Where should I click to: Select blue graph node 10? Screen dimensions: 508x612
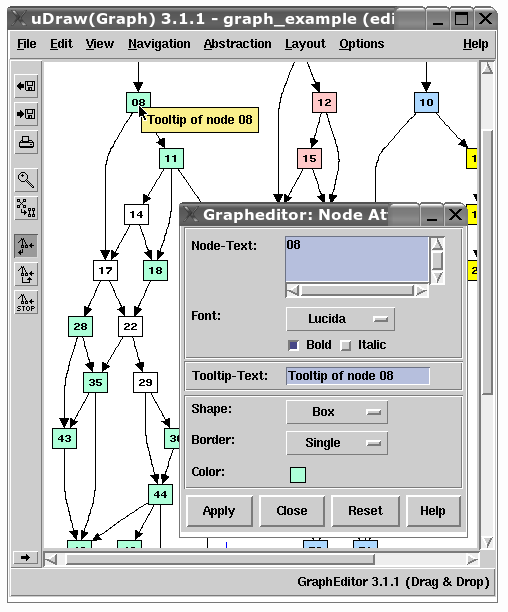426,102
